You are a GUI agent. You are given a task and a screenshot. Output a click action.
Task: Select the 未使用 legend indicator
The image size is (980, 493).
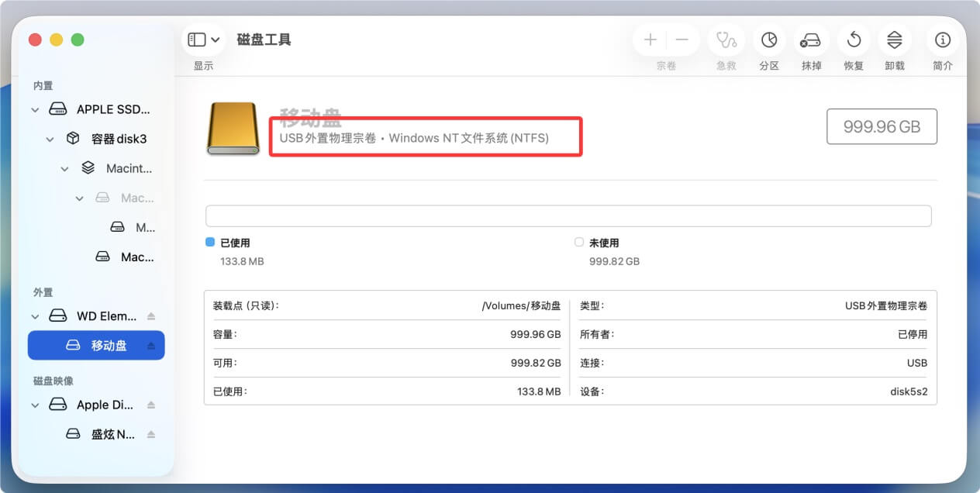578,242
